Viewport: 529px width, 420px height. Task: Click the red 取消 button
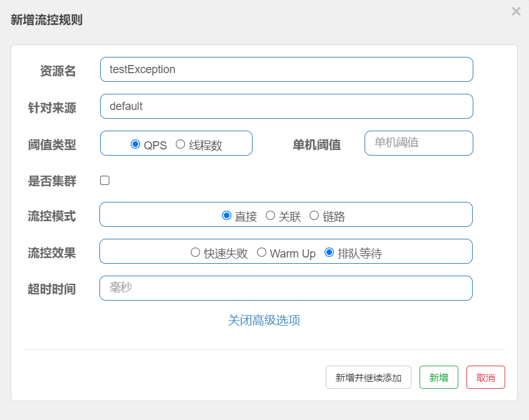(486, 377)
